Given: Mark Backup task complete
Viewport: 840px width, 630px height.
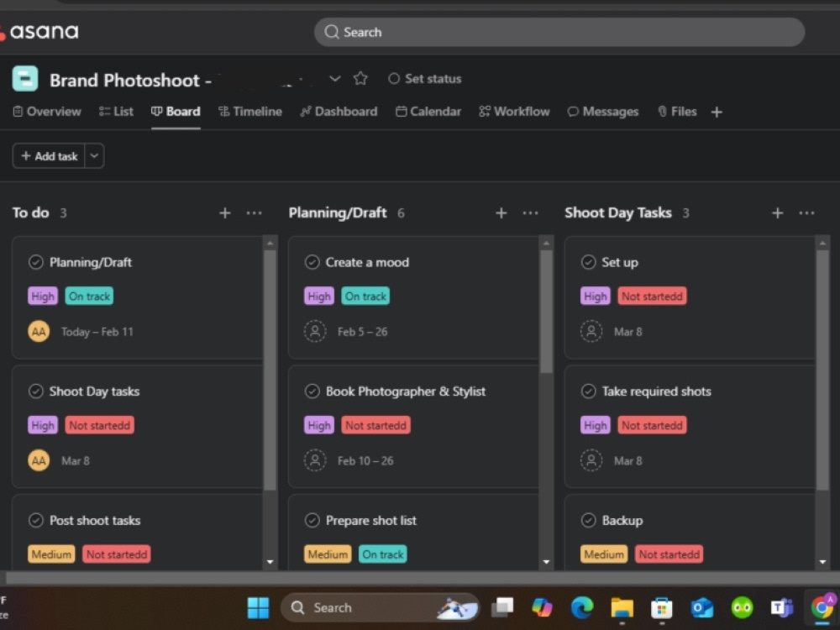Looking at the screenshot, I should (589, 520).
